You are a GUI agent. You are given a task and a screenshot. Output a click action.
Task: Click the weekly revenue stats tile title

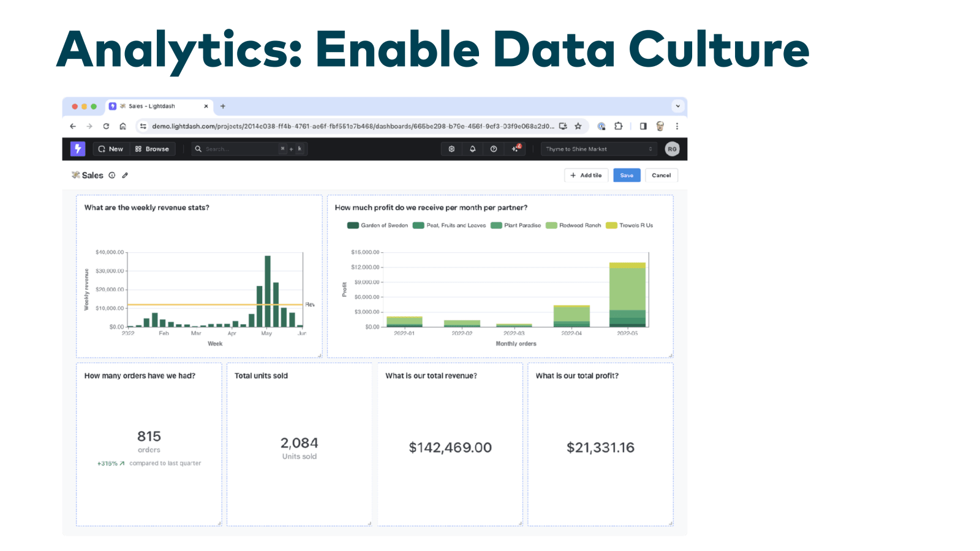(x=147, y=208)
